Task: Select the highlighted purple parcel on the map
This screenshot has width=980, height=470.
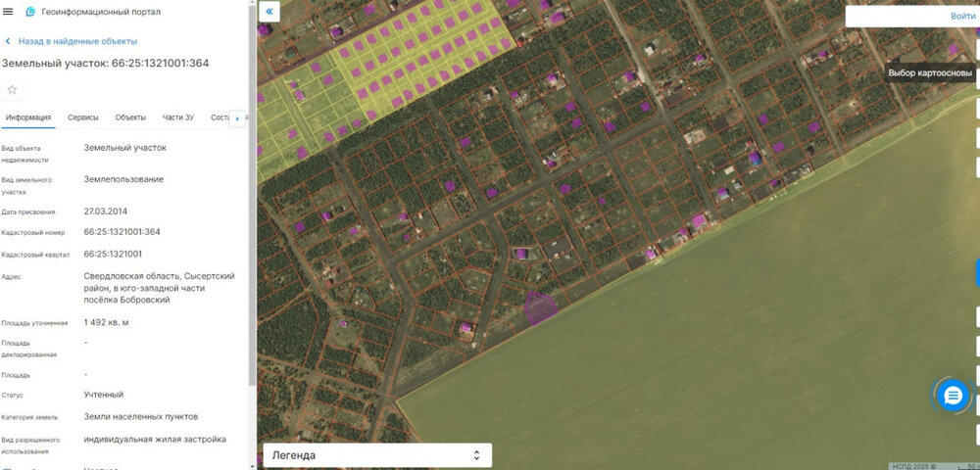Action: point(540,308)
